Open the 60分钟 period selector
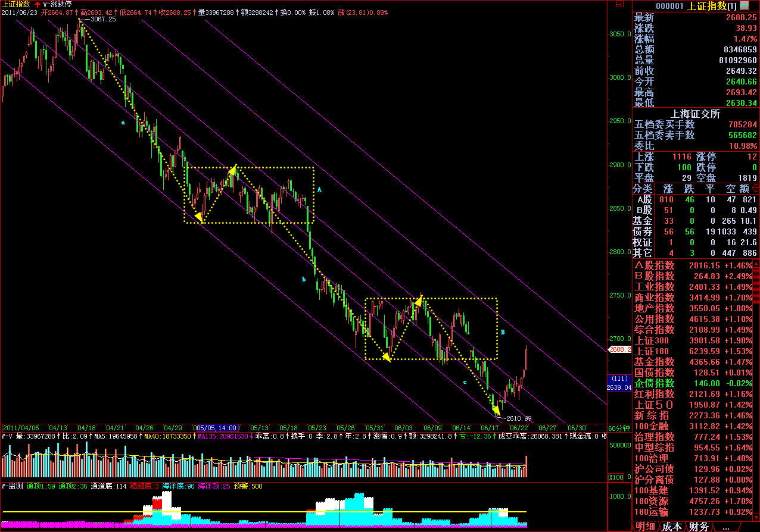Viewport: 760px width, 532px height. (x=619, y=428)
